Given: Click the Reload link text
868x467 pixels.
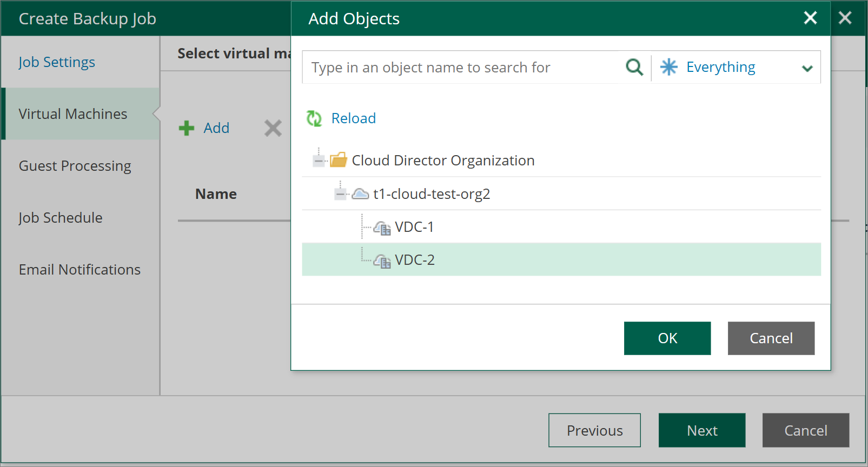Looking at the screenshot, I should (x=354, y=118).
